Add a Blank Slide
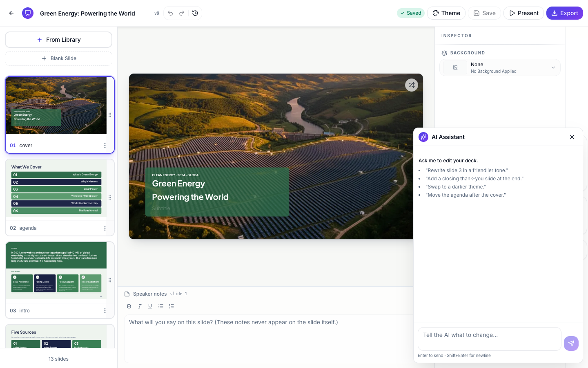Screen dimensions: 588x368 coord(58,58)
